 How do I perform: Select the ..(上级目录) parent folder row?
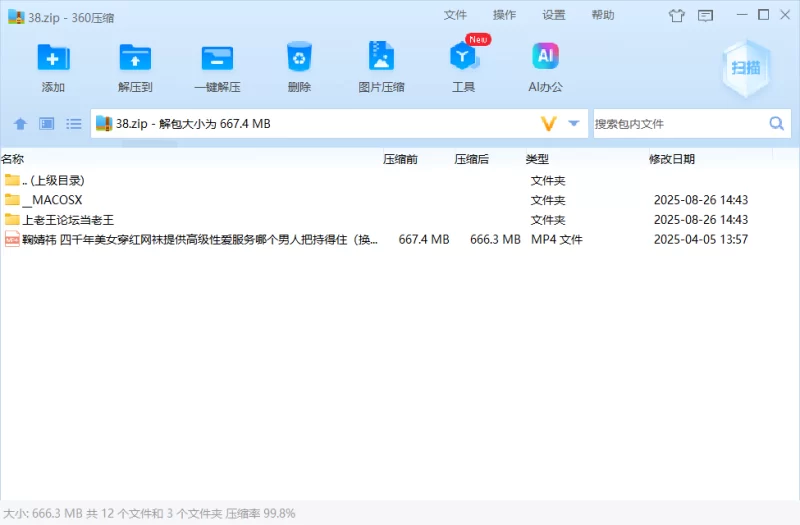400,180
